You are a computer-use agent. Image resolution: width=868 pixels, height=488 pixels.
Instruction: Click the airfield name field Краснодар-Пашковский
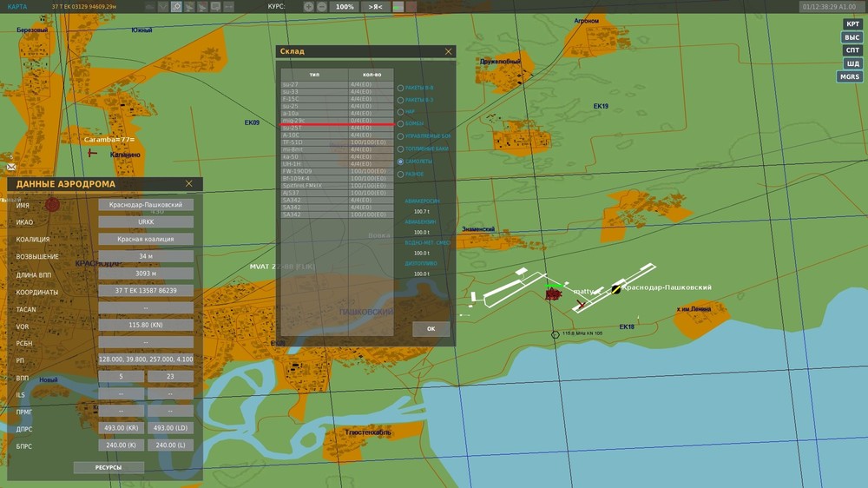click(x=146, y=204)
